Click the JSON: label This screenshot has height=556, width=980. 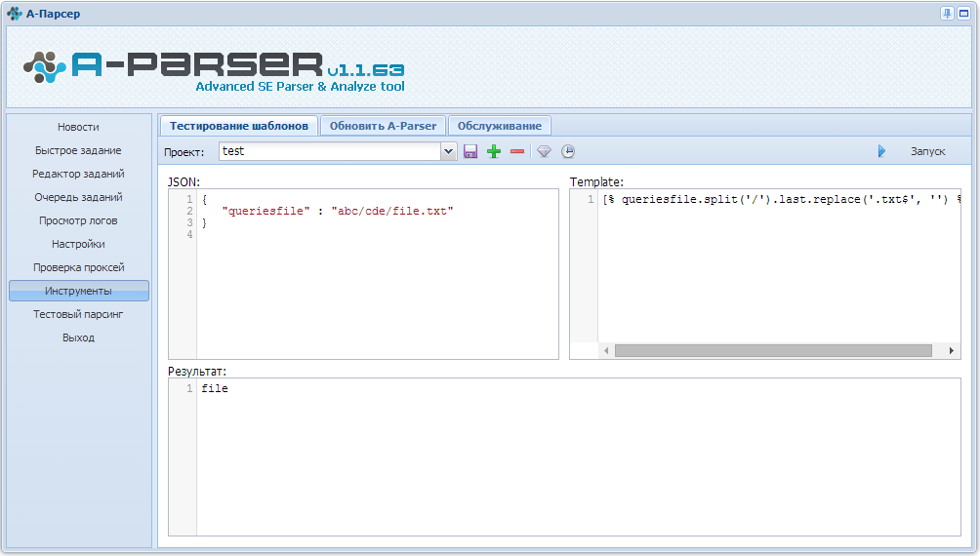coord(184,181)
